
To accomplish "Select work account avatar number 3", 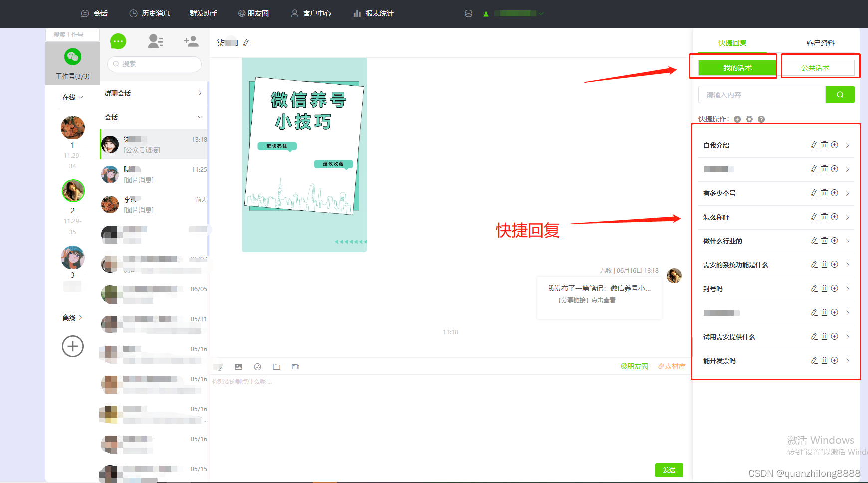I will 73,257.
